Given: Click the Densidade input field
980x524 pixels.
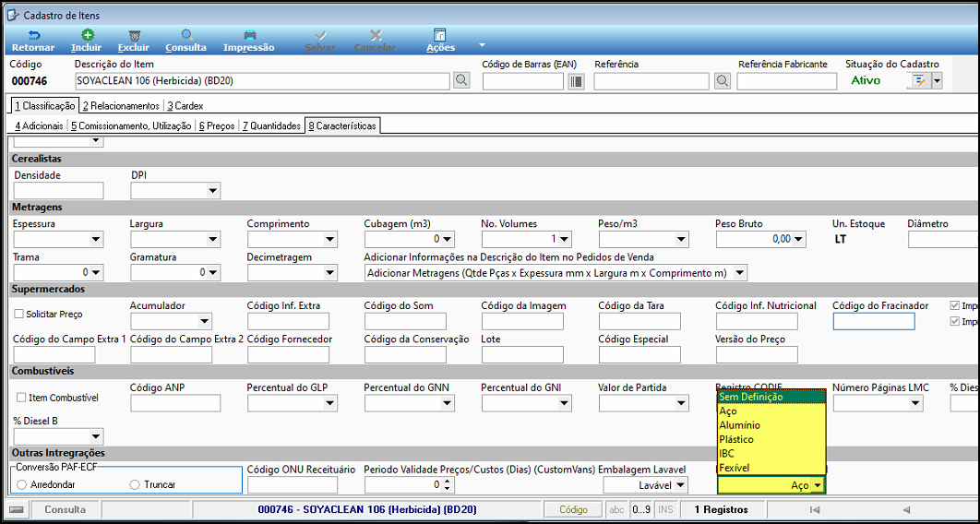Looking at the screenshot, I should (x=59, y=190).
